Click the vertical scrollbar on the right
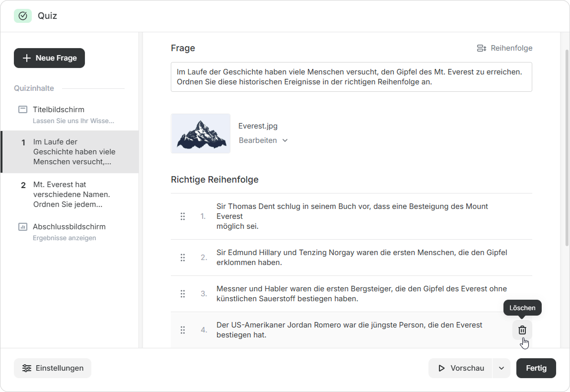The image size is (570, 392). coord(567,149)
